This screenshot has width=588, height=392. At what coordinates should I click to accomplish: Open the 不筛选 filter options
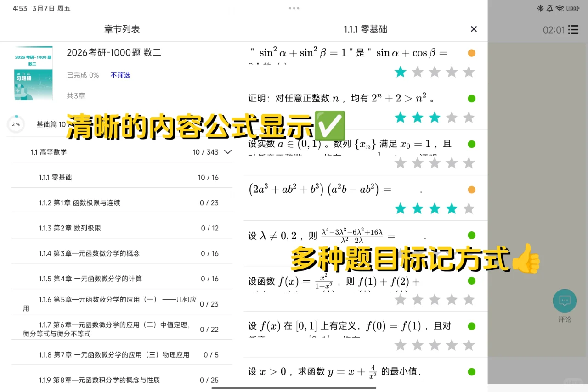(x=120, y=75)
